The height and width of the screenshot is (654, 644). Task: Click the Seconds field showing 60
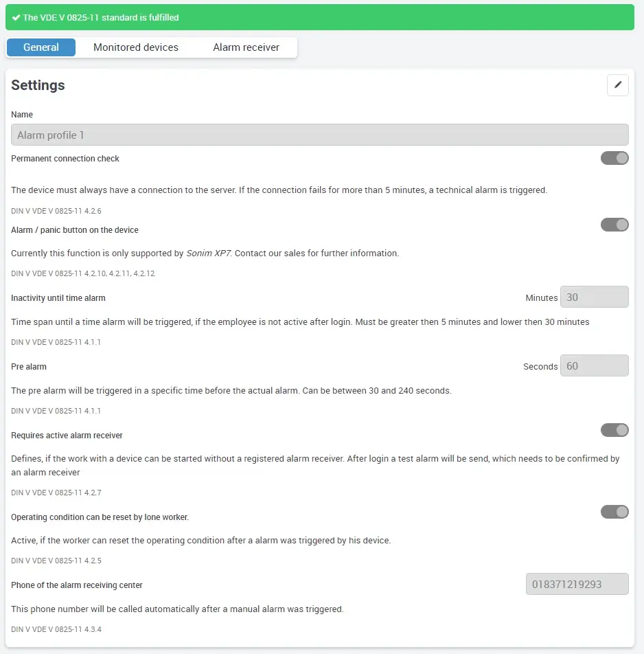594,365
